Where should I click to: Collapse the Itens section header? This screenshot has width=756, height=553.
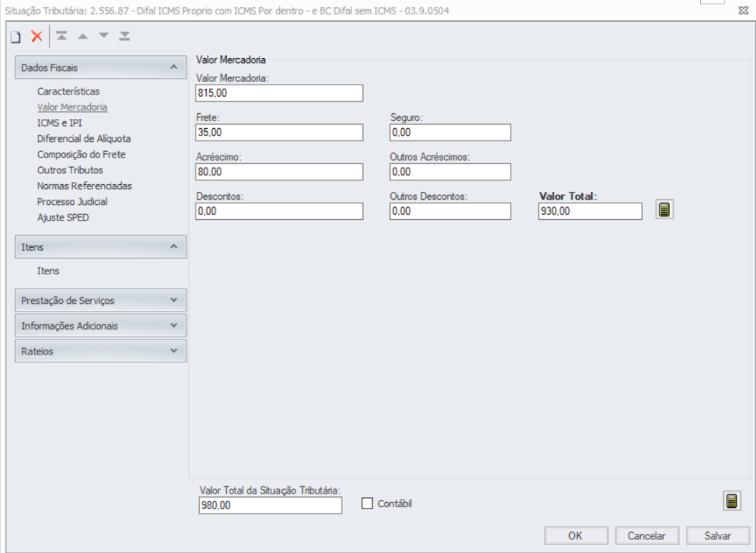tap(101, 246)
